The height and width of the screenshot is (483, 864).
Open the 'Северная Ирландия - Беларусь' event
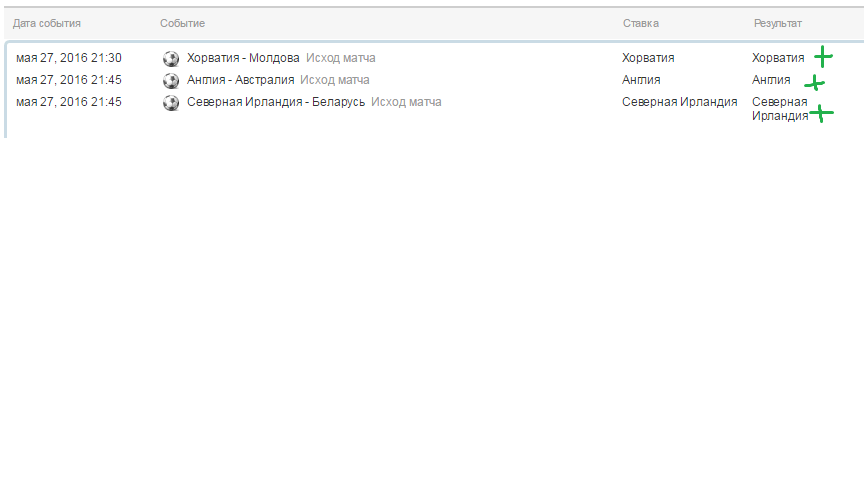click(276, 102)
